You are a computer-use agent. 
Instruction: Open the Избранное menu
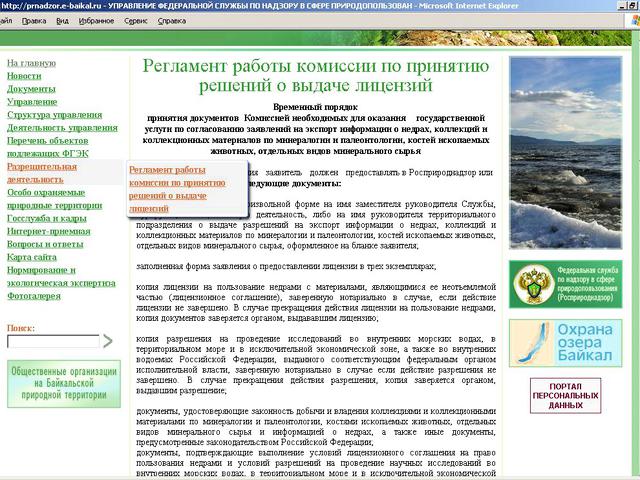96,21
